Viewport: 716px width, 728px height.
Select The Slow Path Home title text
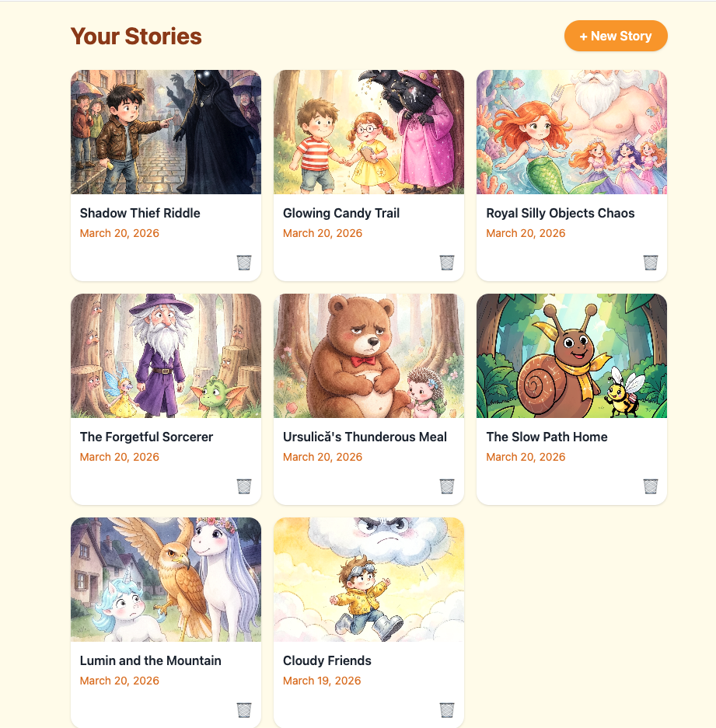[x=547, y=437]
